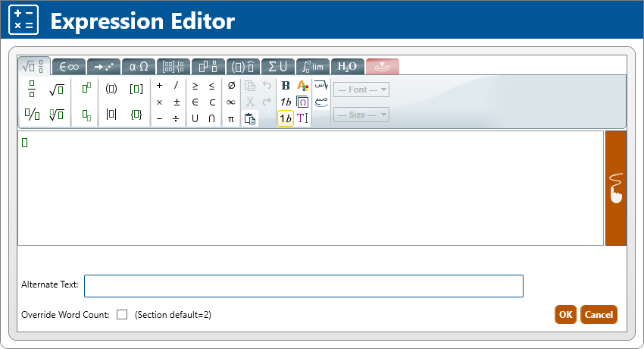Insert a subscript template
Image resolution: width=644 pixels, height=349 pixels.
click(x=86, y=115)
